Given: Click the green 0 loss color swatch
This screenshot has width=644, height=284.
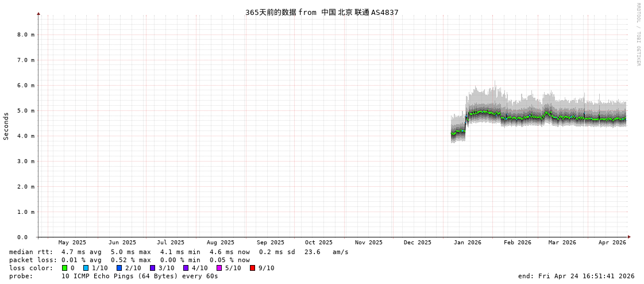Looking at the screenshot, I should pos(64,268).
